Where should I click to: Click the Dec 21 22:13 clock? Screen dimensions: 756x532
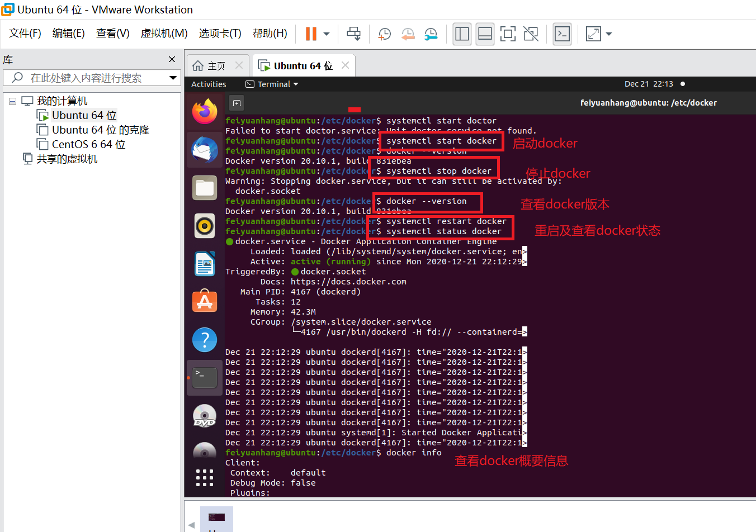click(649, 84)
